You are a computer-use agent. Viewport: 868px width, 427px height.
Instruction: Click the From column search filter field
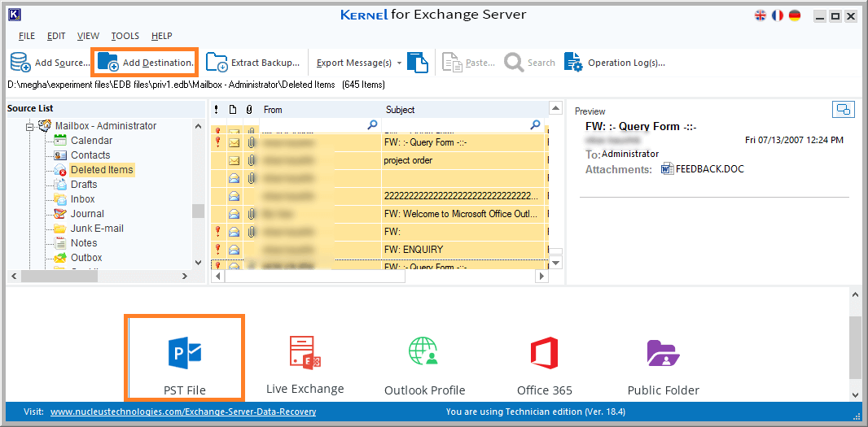pyautogui.click(x=319, y=125)
